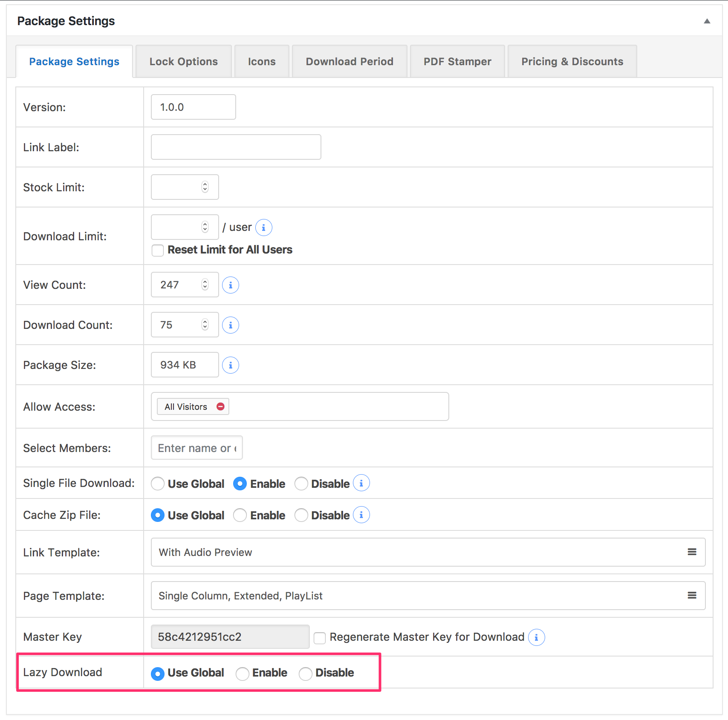Image resolution: width=728 pixels, height=720 pixels.
Task: Tick Regenerate Master Key for Download checkbox
Action: (320, 638)
